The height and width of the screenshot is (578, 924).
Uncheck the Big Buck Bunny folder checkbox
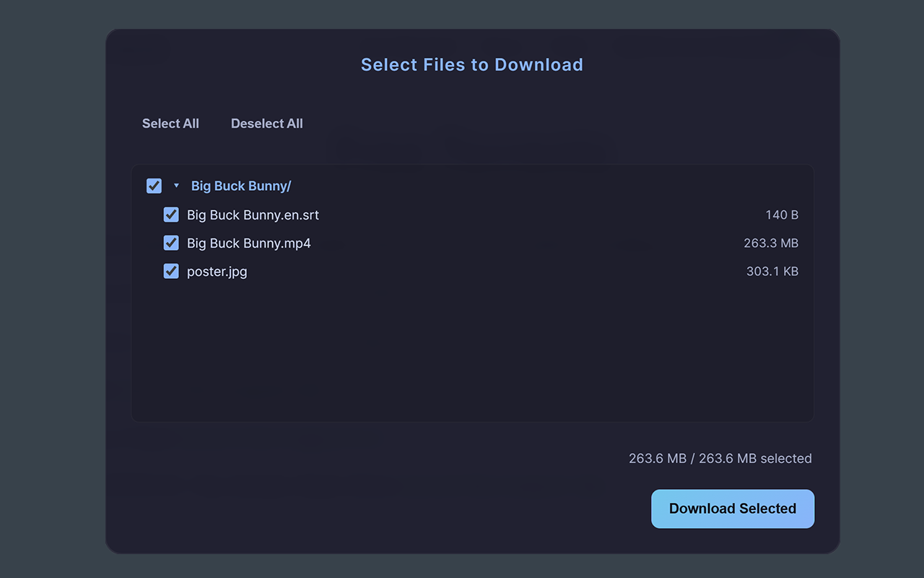tap(154, 186)
